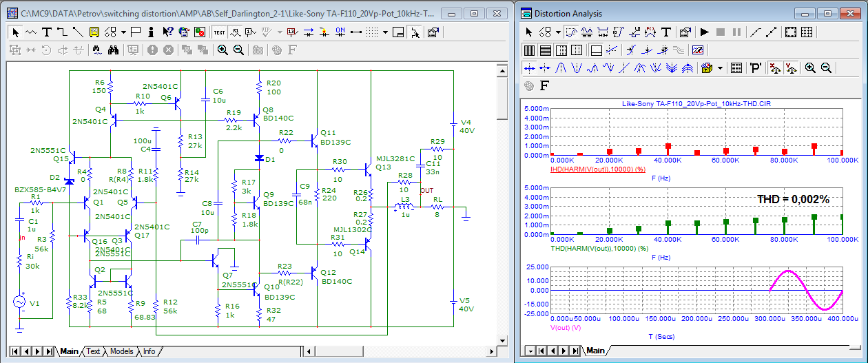The image size is (868, 363).
Task: Expand the analysis toolbox dropdown arrow
Action: click(x=720, y=68)
